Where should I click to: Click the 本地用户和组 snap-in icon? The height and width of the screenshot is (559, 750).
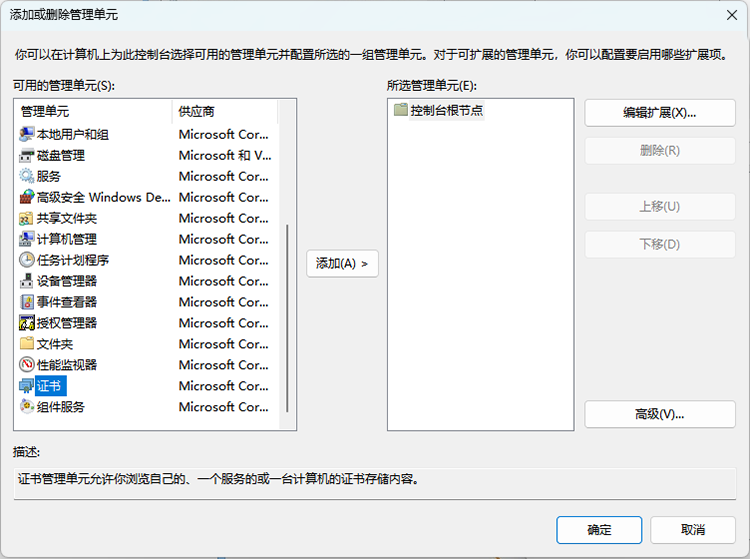[26, 134]
